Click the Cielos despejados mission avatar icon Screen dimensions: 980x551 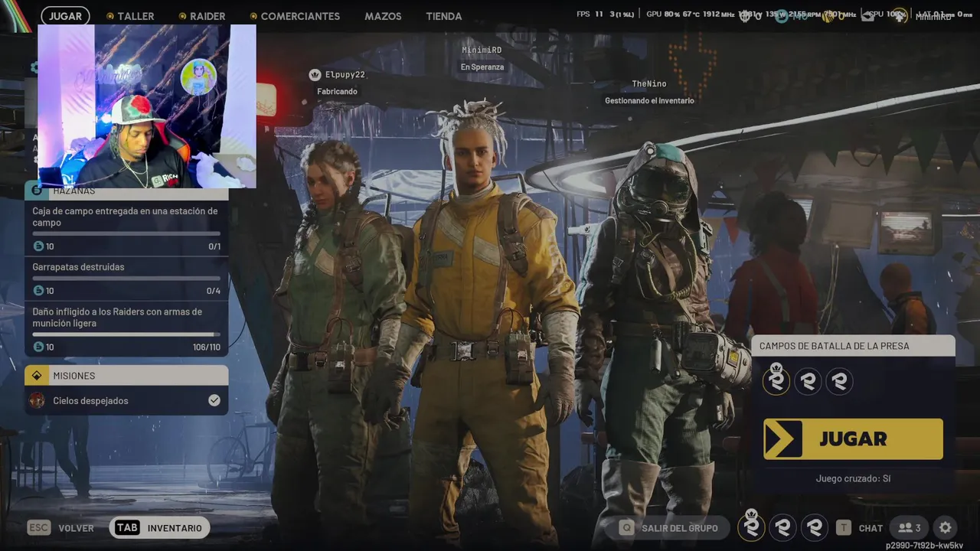[x=37, y=400]
